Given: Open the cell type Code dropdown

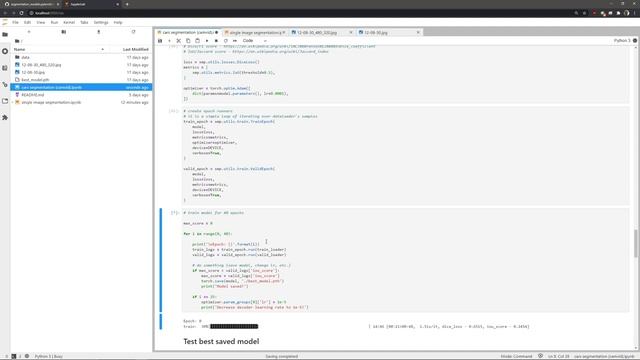Looking at the screenshot, I should (255, 41).
